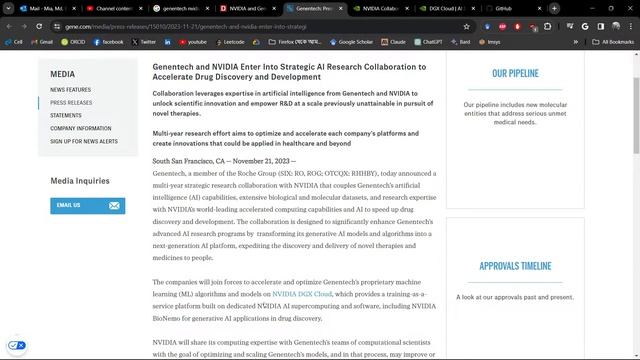The width and height of the screenshot is (640, 360).
Task: Open Press Releases in Media sidebar
Action: point(71,102)
